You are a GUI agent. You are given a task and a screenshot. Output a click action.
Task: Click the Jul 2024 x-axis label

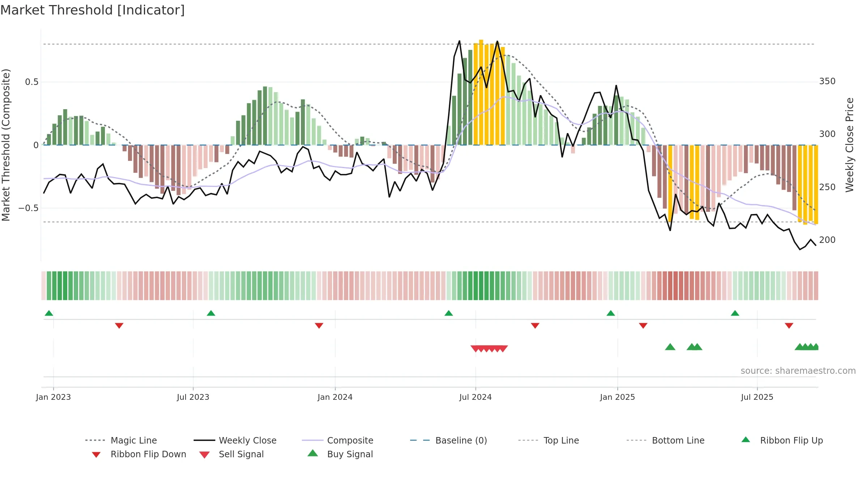pos(475,397)
